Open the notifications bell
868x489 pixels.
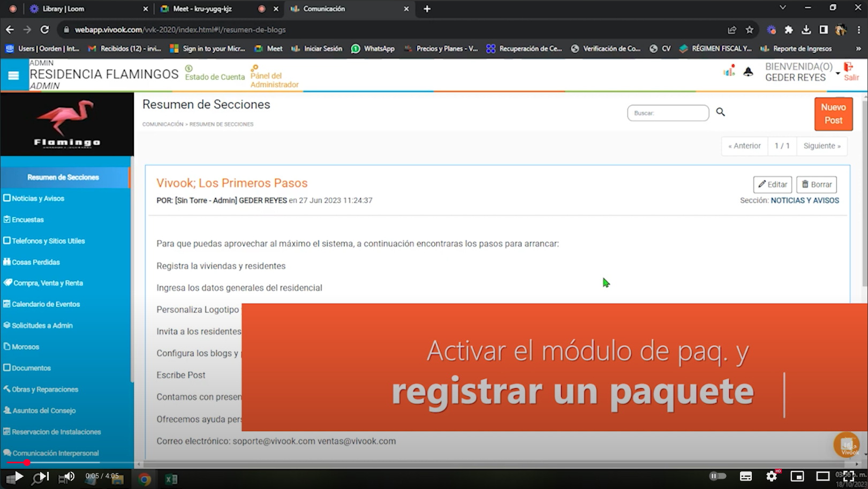click(748, 71)
